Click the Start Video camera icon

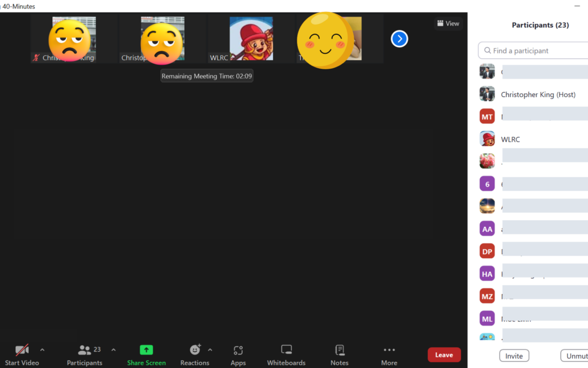click(x=22, y=350)
